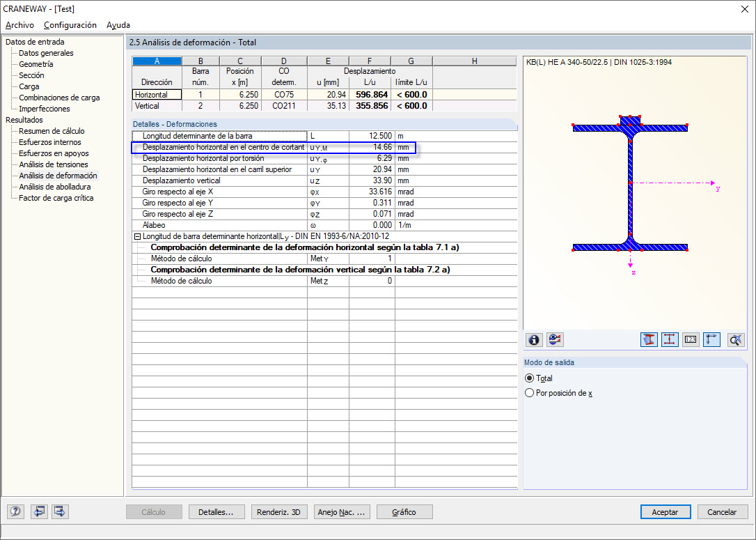Click the Datos de entrada tree heading
756x540 pixels.
pos(35,42)
